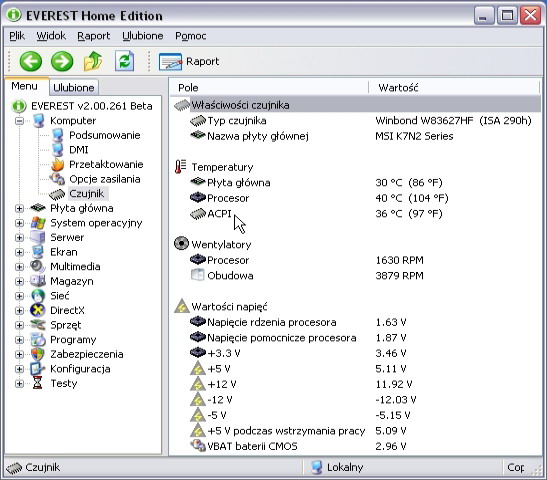
Task: Click the Wentylatory fan icon
Action: 181,243
